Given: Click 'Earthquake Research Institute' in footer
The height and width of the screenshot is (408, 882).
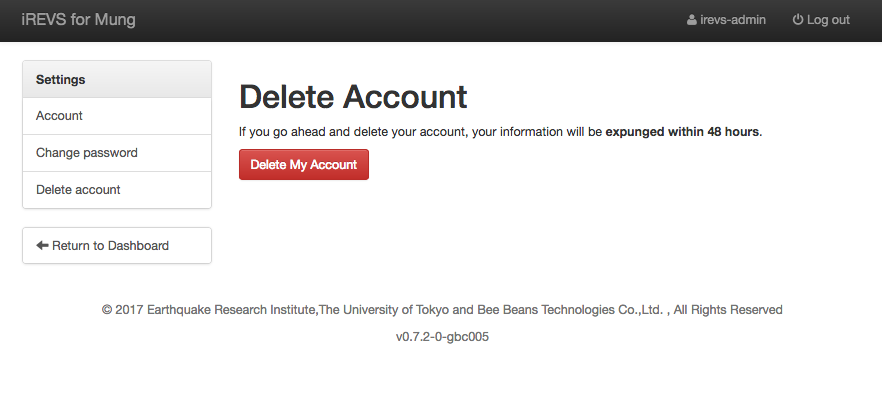Looking at the screenshot, I should point(231,310).
